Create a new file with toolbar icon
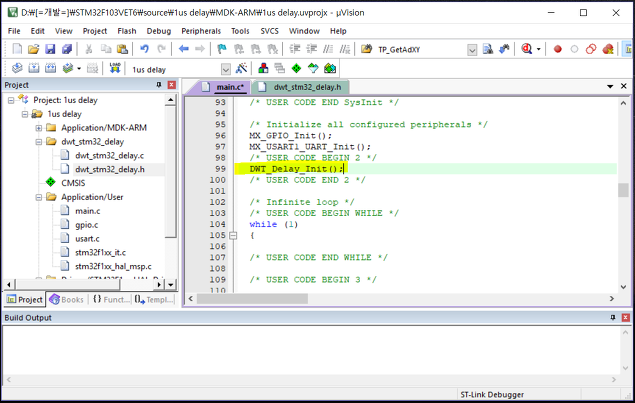 pyautogui.click(x=17, y=49)
